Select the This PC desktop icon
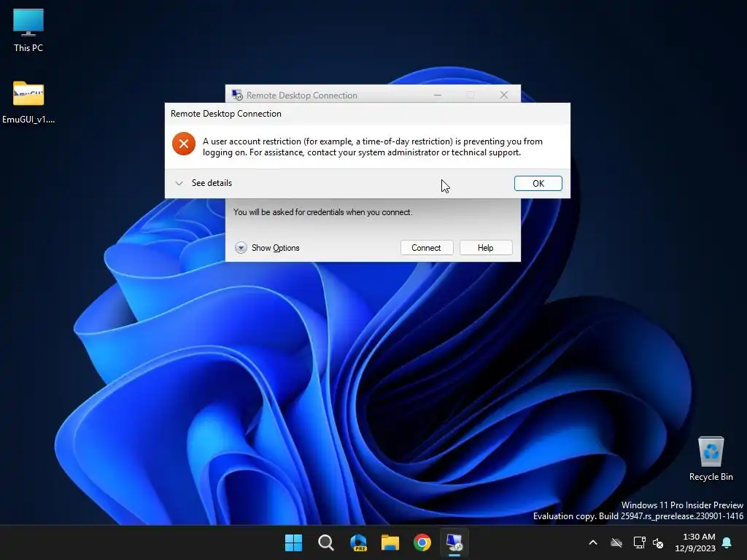747x560 pixels. click(28, 29)
